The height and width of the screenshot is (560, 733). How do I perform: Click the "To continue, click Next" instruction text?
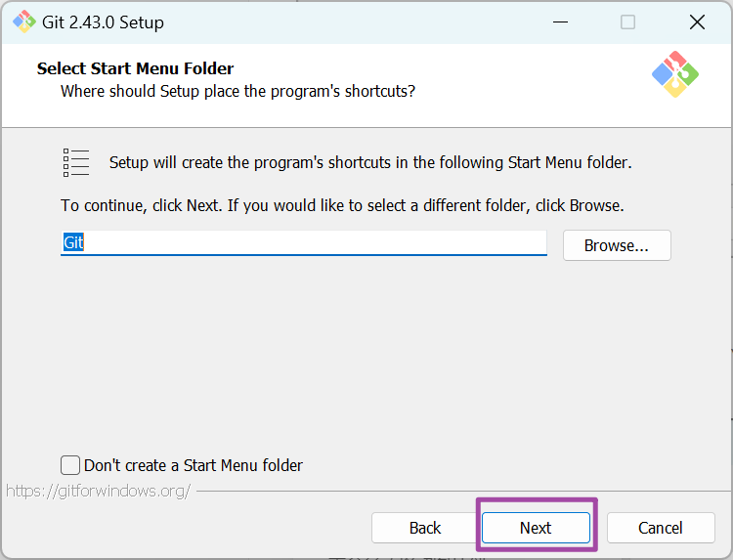(x=342, y=206)
